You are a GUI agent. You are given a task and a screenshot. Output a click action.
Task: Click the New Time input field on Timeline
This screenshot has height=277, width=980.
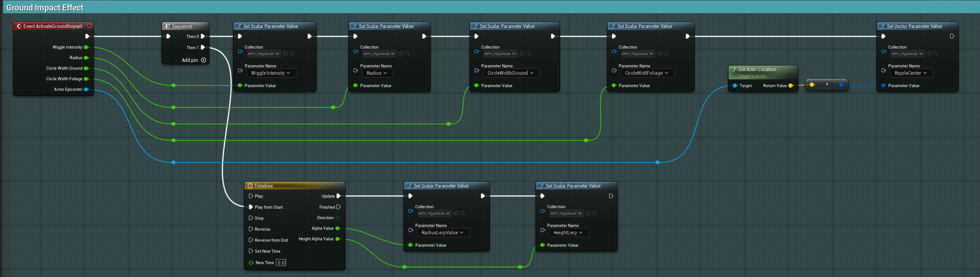coord(281,263)
